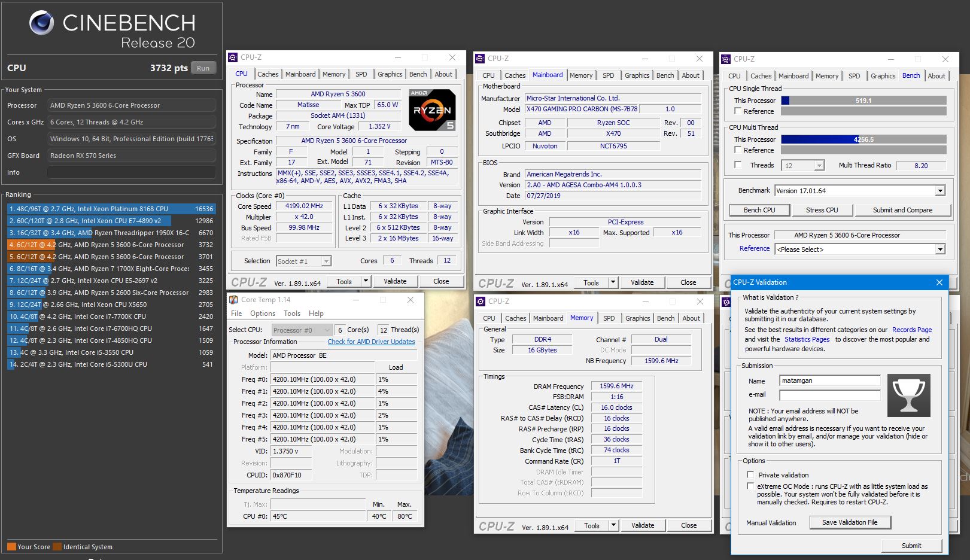Open the Benchmark version dropdown
970x560 pixels.
(x=940, y=191)
